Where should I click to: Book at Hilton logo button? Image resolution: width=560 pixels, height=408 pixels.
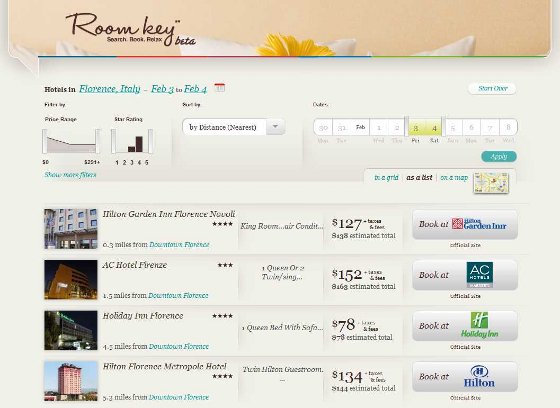pyautogui.click(x=465, y=377)
